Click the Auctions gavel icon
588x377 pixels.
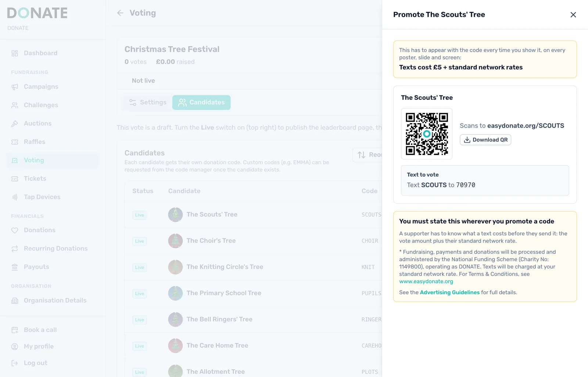(x=15, y=124)
